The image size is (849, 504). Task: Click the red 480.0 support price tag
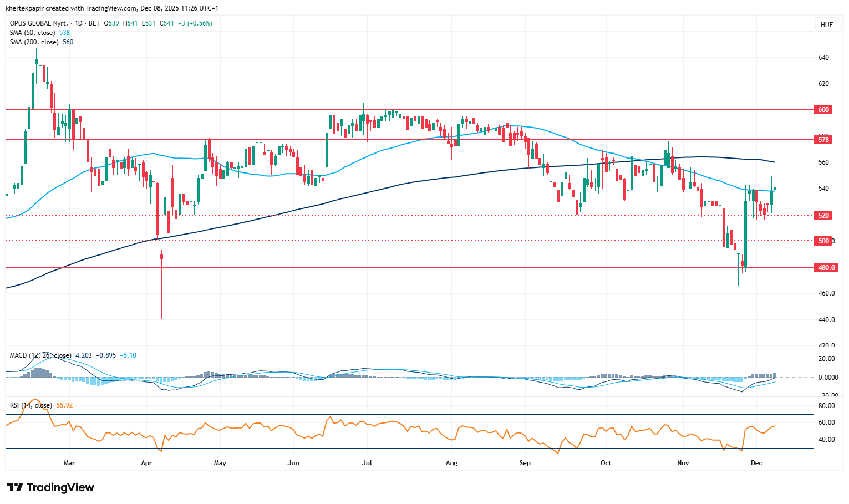point(826,268)
